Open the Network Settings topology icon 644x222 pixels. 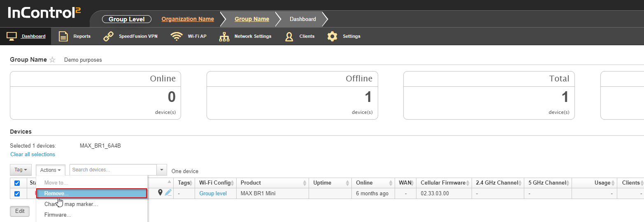(x=224, y=36)
